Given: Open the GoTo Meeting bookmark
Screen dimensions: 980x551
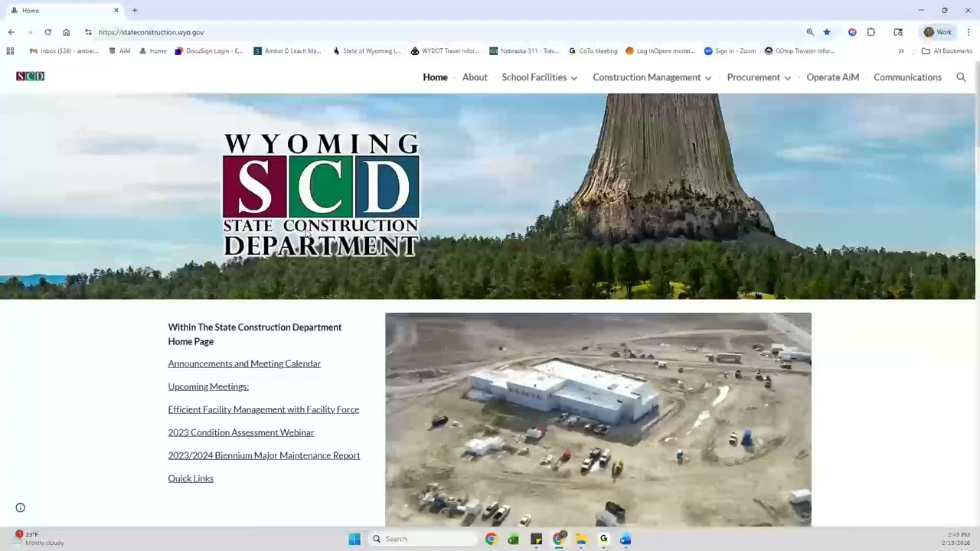Looking at the screenshot, I should [x=593, y=51].
